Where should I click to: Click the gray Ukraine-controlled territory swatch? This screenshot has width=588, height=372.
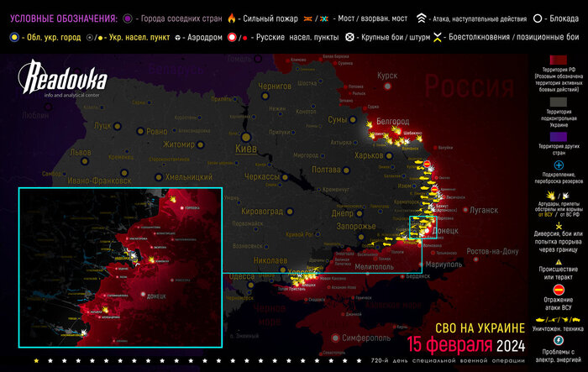point(559,102)
